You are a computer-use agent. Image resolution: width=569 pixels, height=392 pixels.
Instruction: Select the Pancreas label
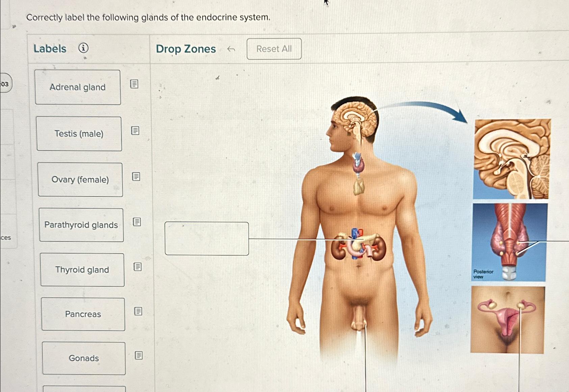point(83,314)
